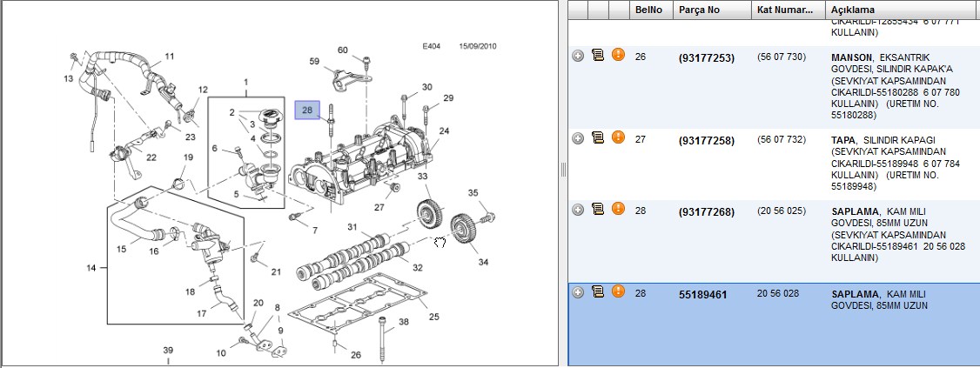This screenshot has width=980, height=368.
Task: Click callout number 22 in diagram
Action: [x=151, y=157]
